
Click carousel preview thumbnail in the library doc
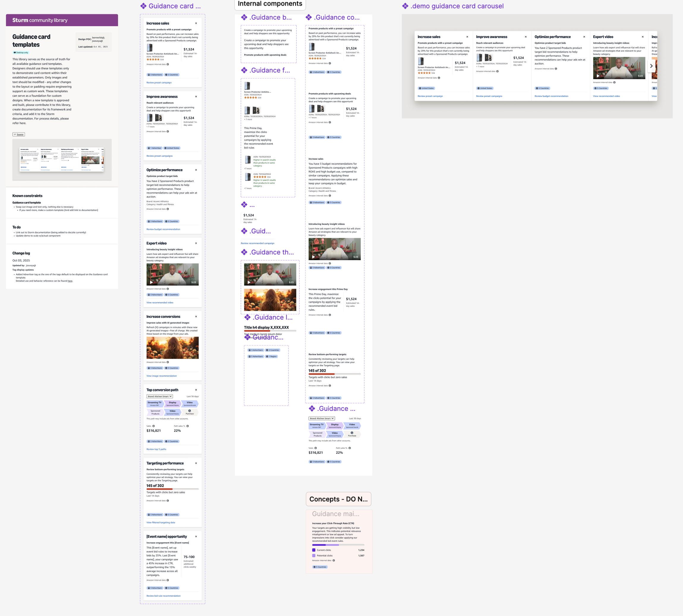pos(62,160)
